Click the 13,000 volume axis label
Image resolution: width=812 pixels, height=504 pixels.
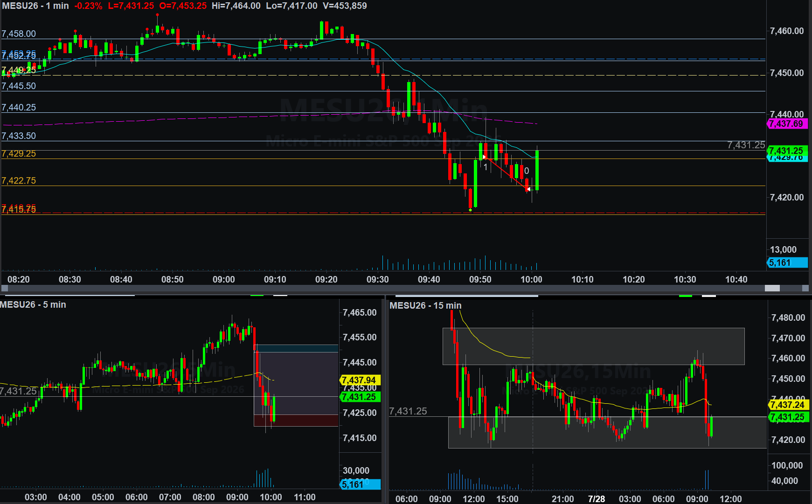(x=783, y=249)
